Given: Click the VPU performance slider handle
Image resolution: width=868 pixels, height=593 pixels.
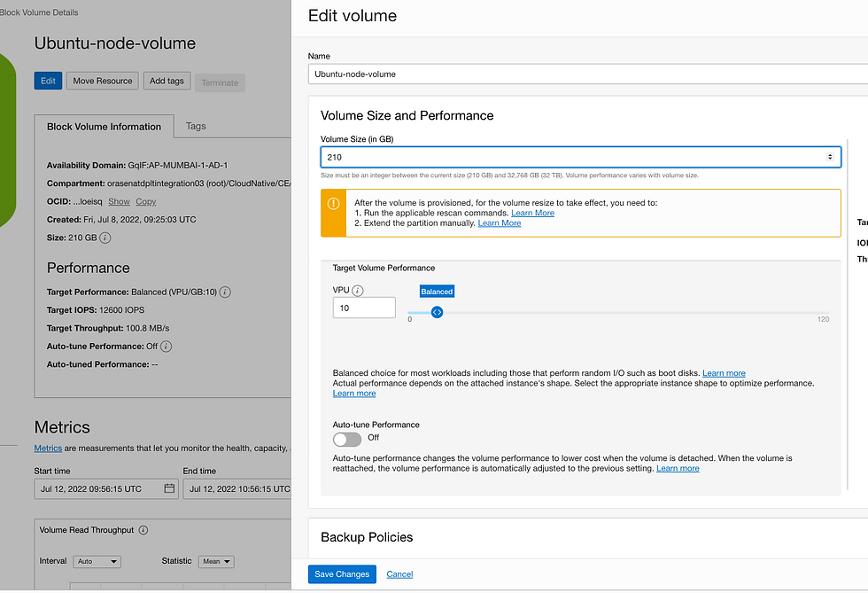Looking at the screenshot, I should pyautogui.click(x=437, y=312).
